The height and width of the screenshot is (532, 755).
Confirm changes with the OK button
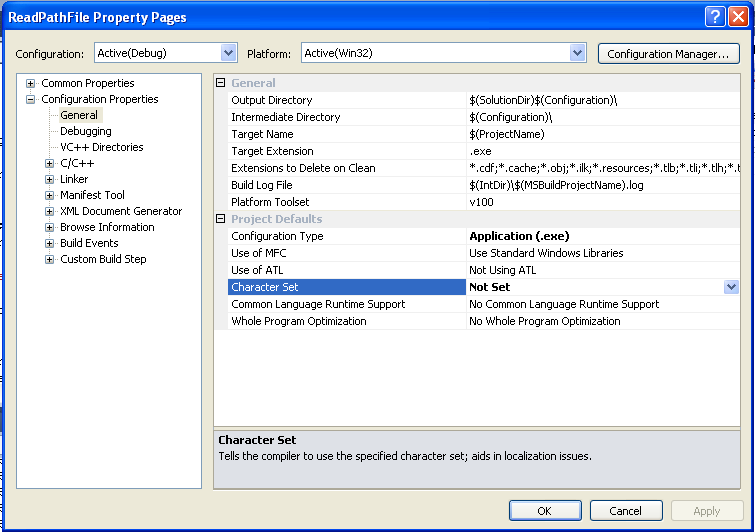coord(545,510)
